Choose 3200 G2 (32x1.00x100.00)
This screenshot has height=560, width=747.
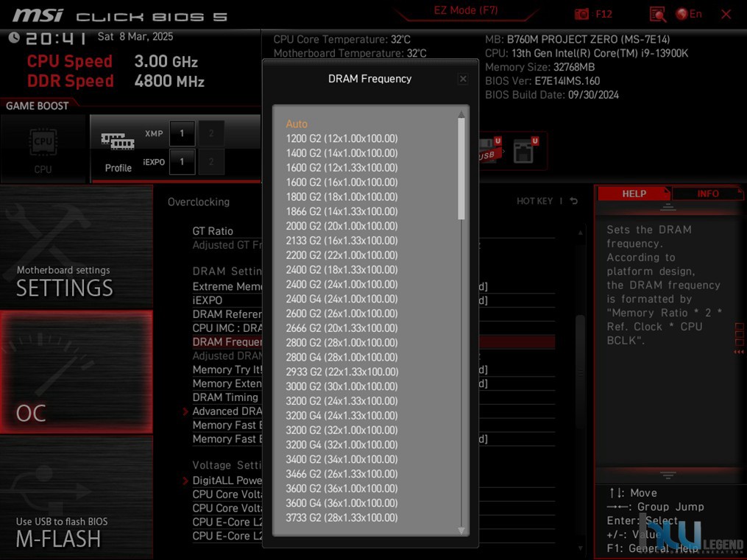[341, 430]
